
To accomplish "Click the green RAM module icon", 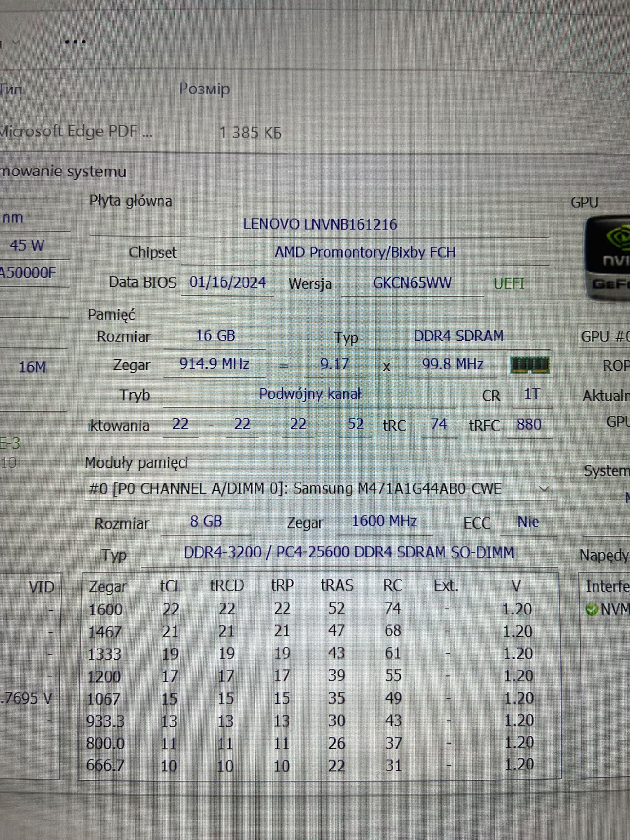I will click(530, 365).
